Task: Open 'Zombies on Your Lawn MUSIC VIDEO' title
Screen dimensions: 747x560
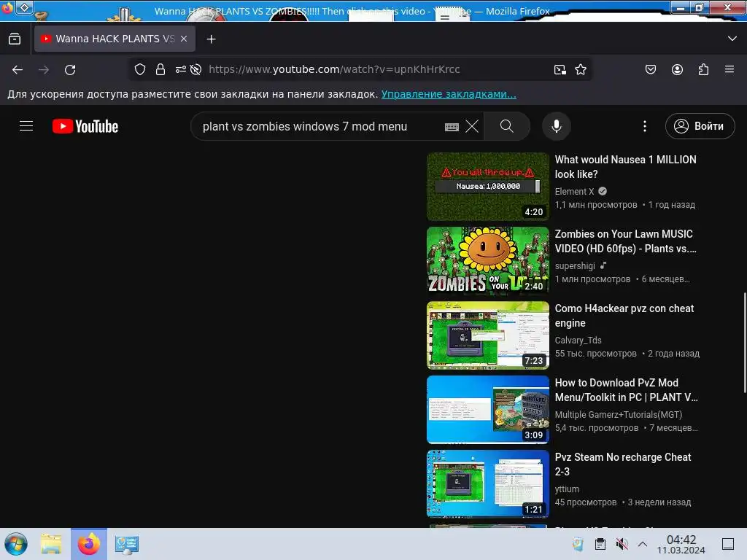Action: click(625, 241)
